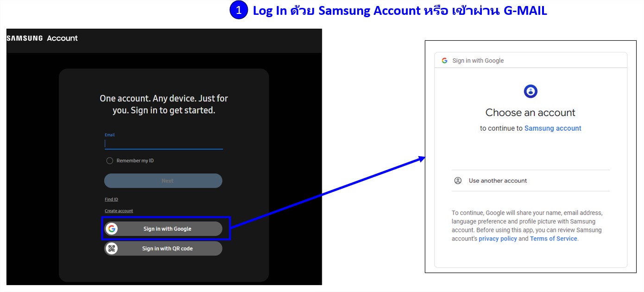Choose Sign in with Google
This screenshot has width=644, height=292.
163,229
